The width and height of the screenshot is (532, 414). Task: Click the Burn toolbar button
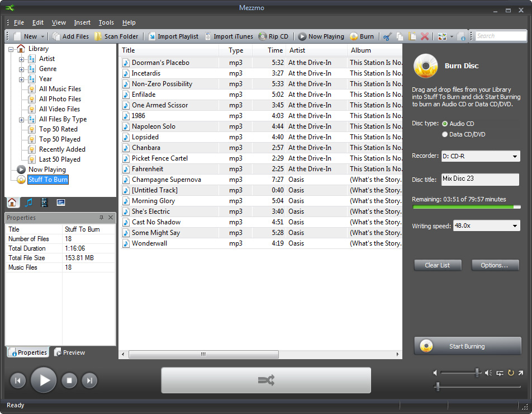click(362, 36)
